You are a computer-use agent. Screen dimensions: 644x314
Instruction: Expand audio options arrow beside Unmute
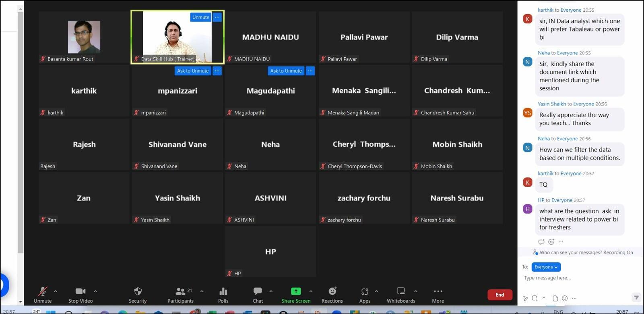56,291
